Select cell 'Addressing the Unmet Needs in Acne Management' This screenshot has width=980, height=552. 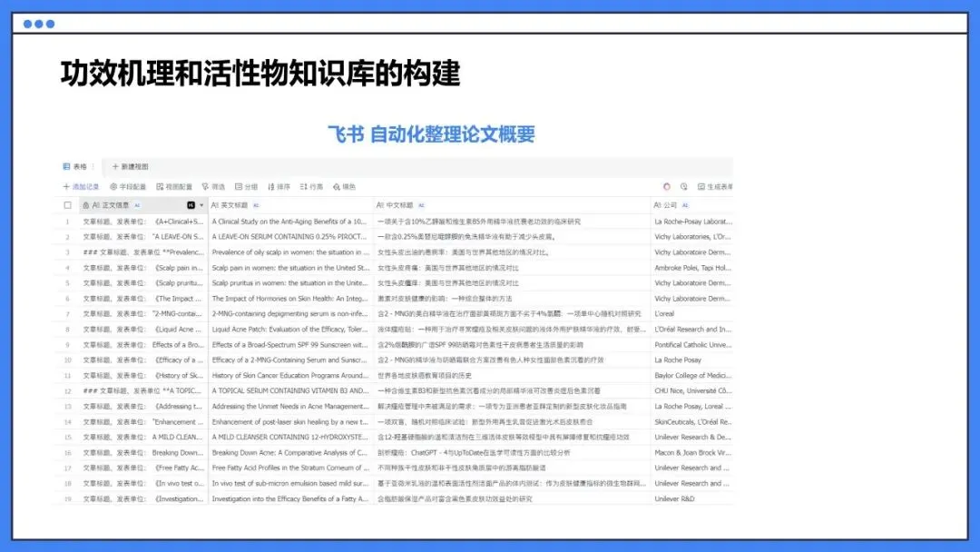(x=291, y=407)
